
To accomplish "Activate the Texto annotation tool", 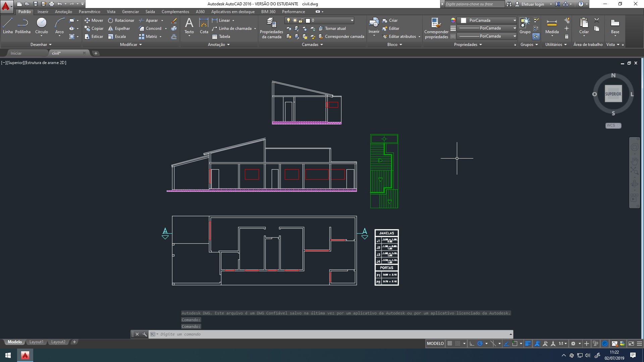I will tap(189, 26).
